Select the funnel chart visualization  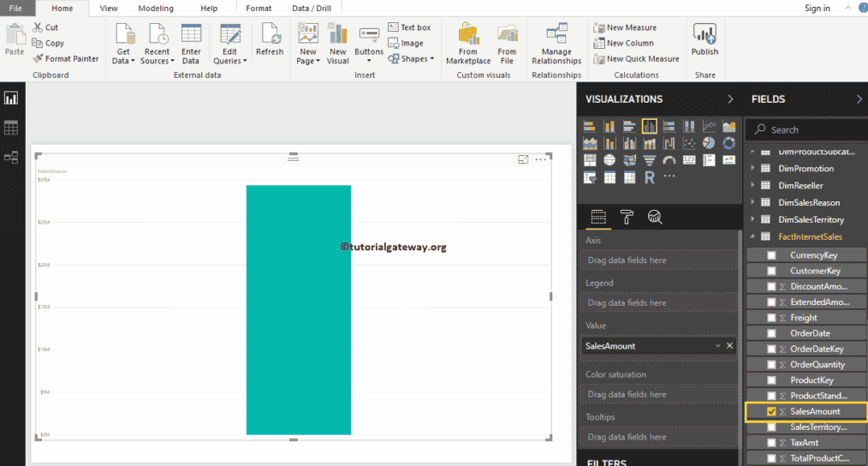click(650, 160)
